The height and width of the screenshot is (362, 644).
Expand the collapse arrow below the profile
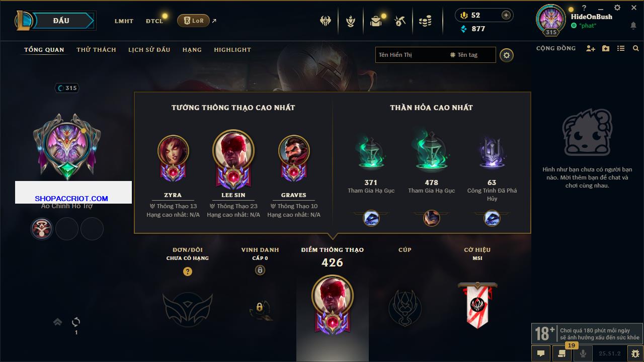point(58,322)
